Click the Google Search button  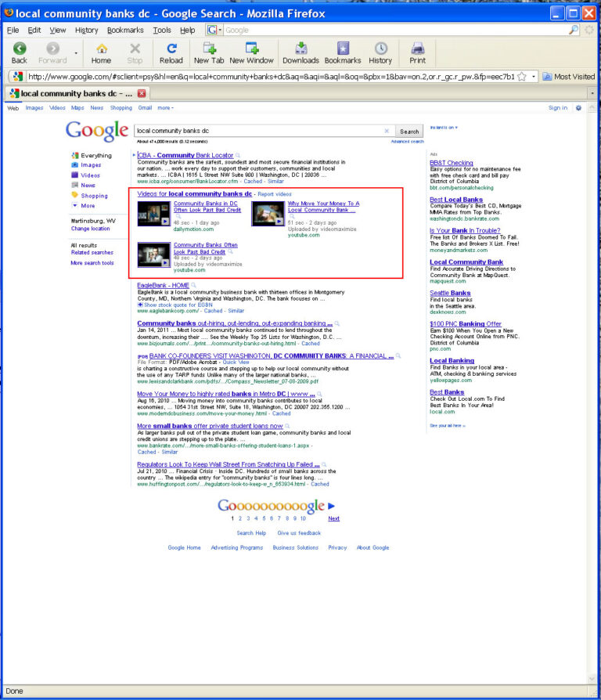coord(409,132)
